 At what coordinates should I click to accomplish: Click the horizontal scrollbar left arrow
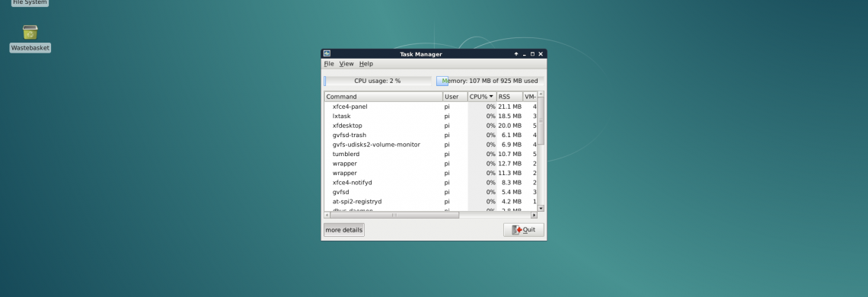coord(327,215)
